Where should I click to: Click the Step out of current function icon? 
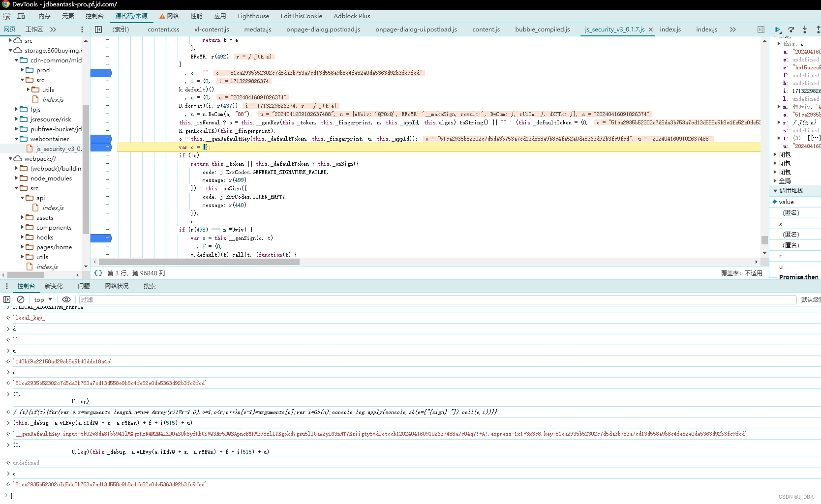pyautogui.click(x=818, y=30)
